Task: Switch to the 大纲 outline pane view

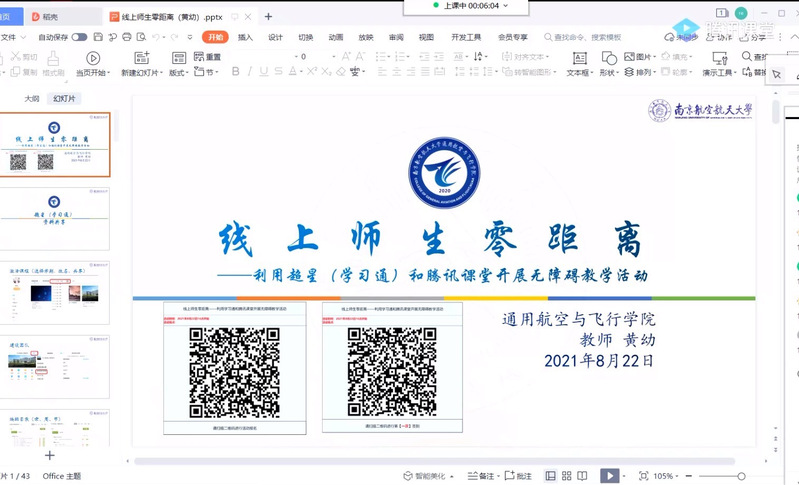Action: point(32,99)
